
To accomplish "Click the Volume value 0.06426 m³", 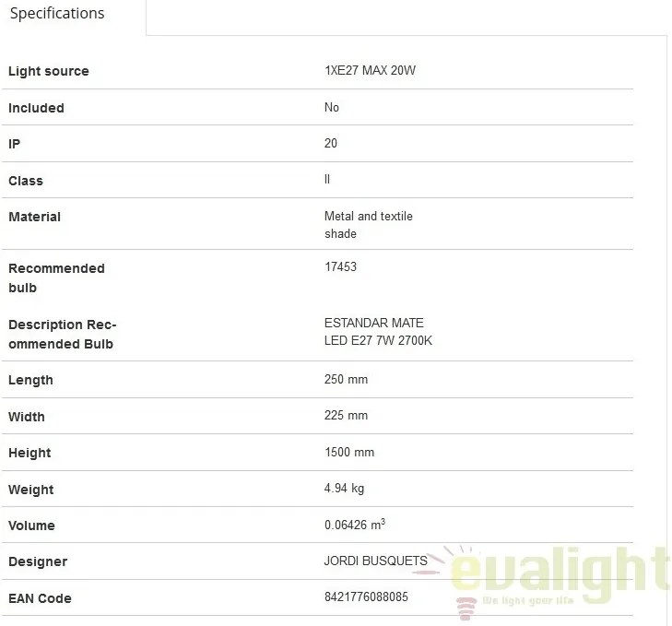I will coord(355,525).
